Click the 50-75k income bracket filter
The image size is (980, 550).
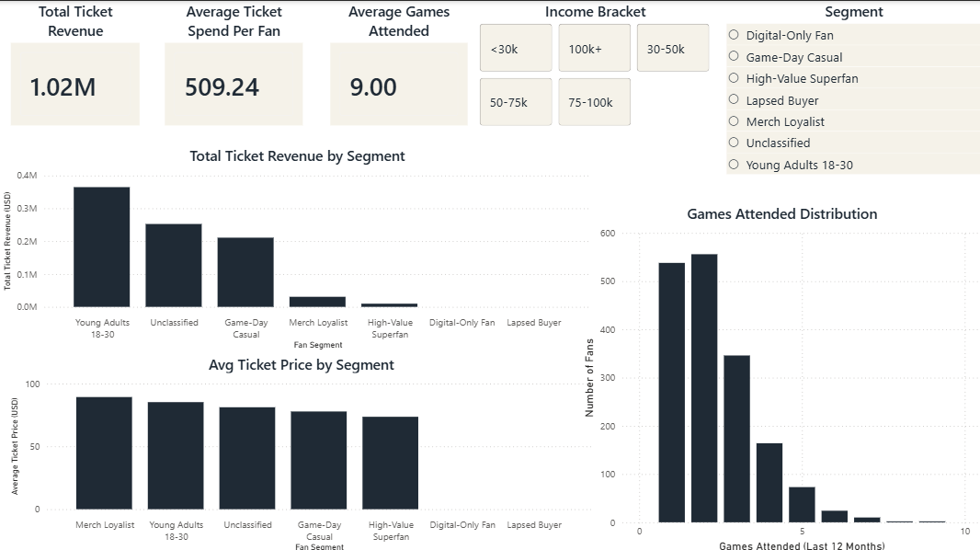[514, 101]
